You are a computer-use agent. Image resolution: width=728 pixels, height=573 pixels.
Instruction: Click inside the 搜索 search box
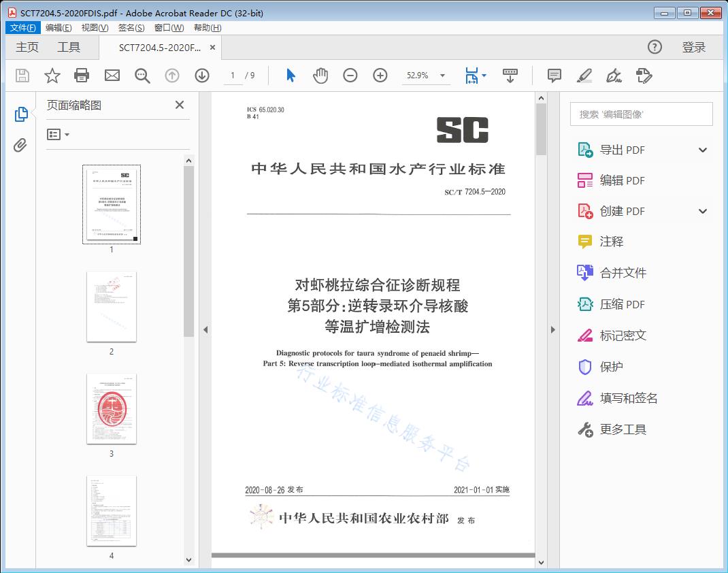tap(640, 114)
